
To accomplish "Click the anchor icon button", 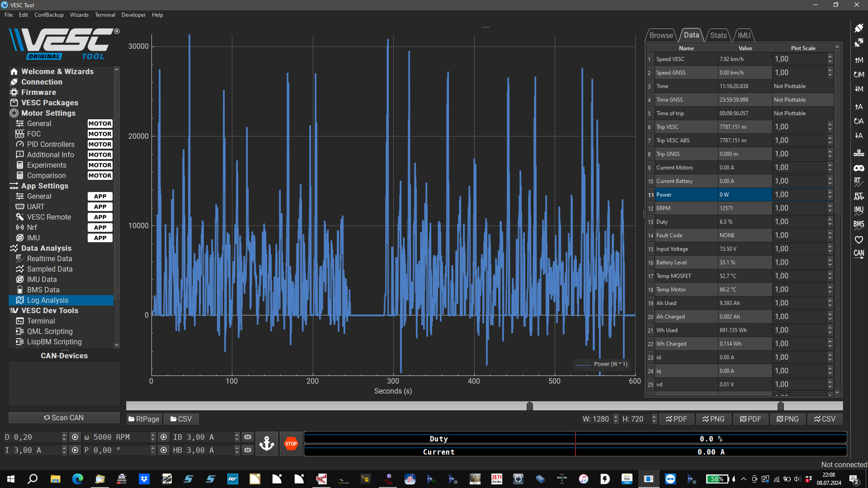I will (x=267, y=444).
